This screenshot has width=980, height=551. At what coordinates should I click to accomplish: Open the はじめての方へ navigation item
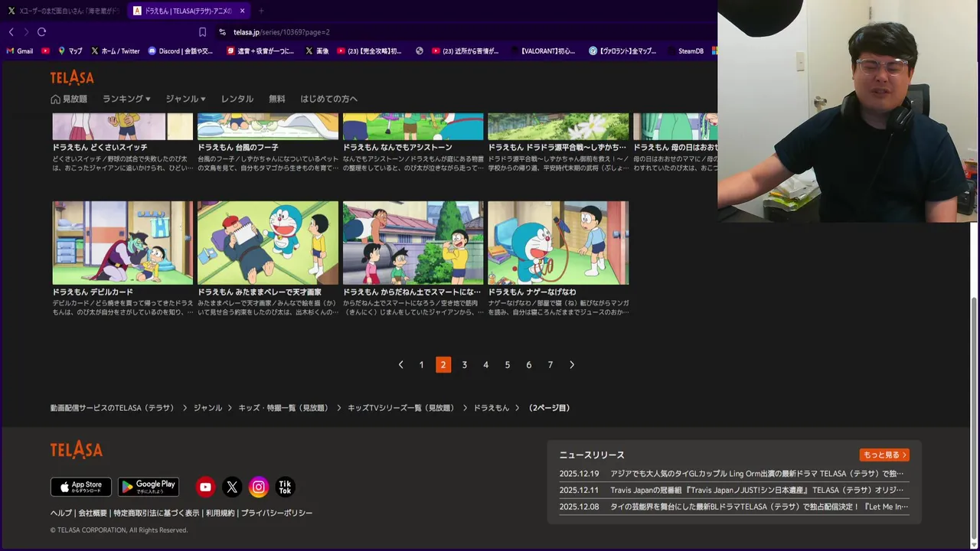pos(328,99)
